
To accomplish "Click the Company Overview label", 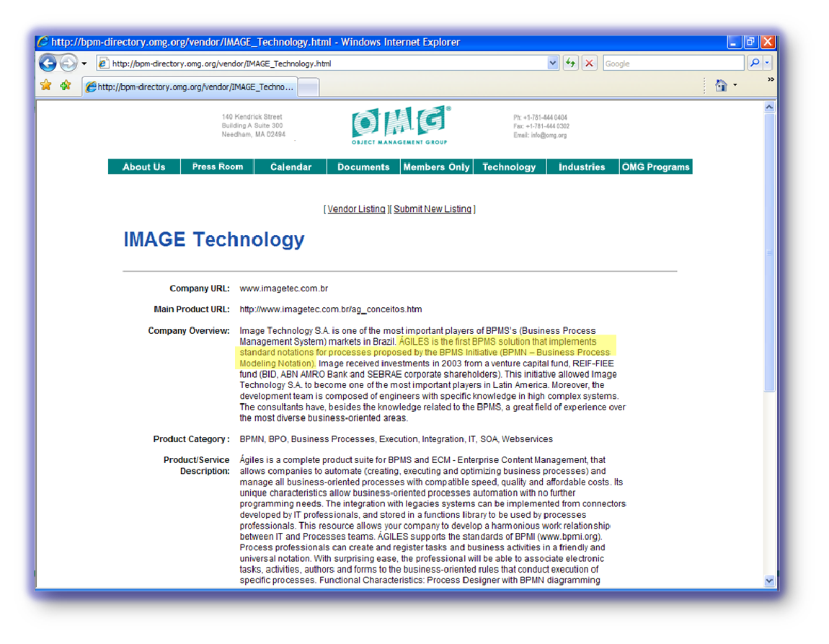I will [x=189, y=330].
